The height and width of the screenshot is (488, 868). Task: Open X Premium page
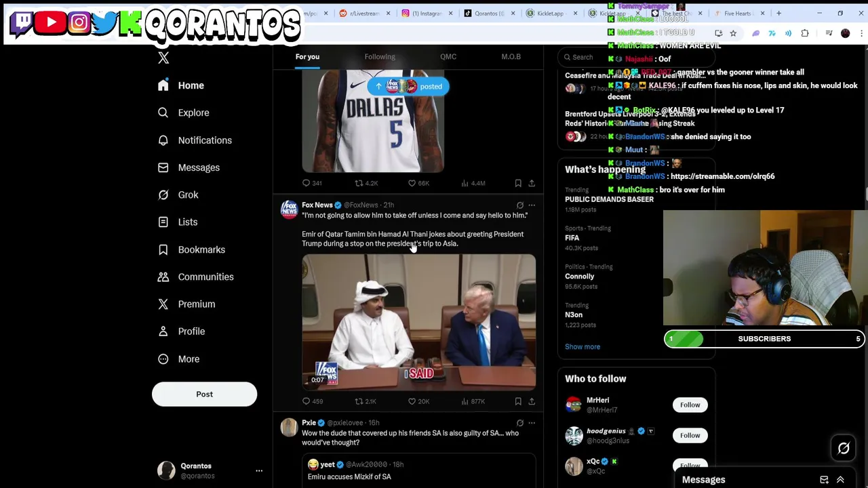pos(186,304)
